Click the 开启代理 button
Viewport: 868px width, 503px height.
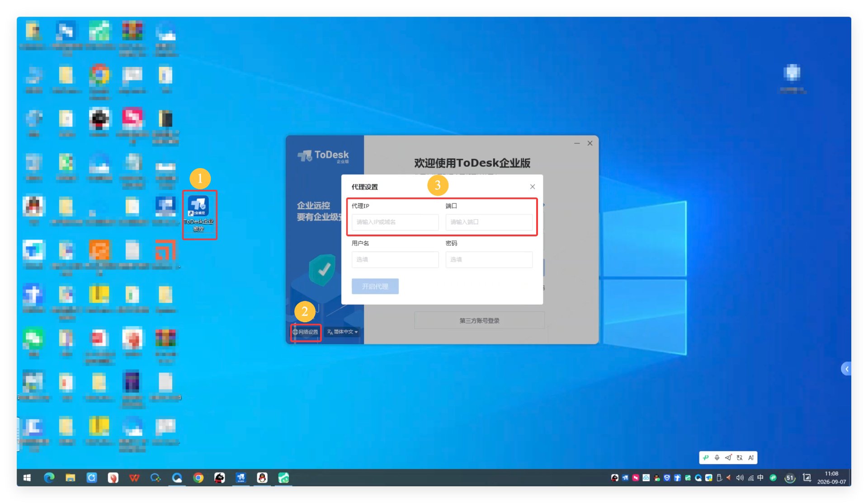375,286
